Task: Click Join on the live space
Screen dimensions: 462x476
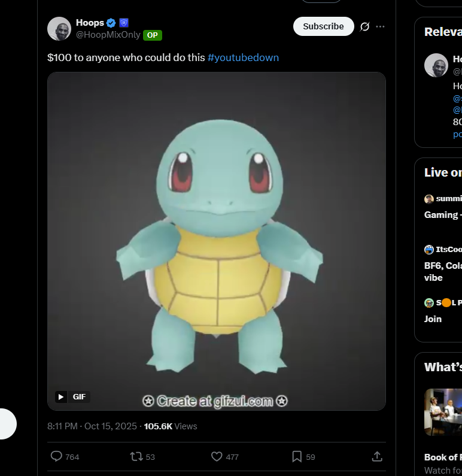Action: click(433, 319)
